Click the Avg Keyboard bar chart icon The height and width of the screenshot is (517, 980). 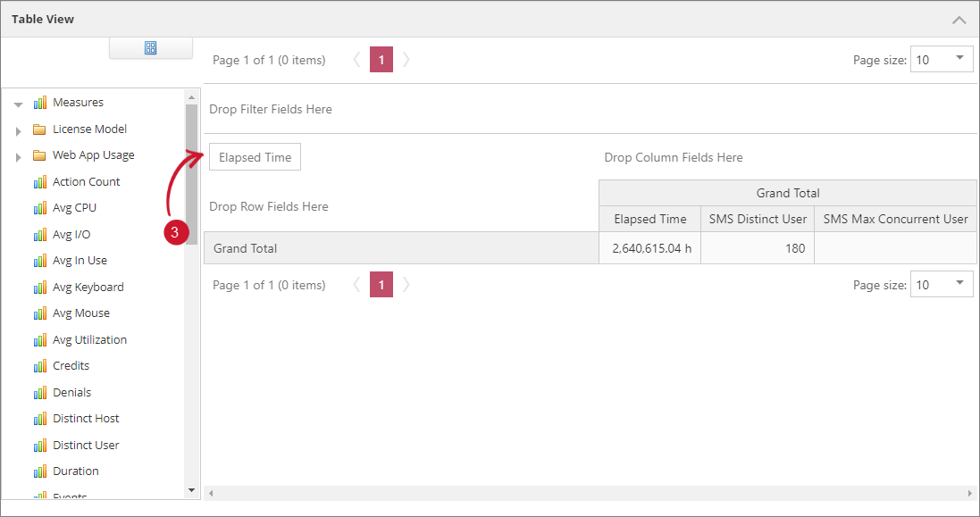point(39,288)
